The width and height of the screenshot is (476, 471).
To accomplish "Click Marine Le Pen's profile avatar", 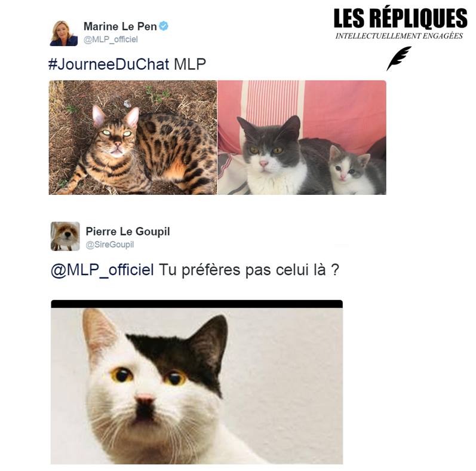I will tap(64, 33).
